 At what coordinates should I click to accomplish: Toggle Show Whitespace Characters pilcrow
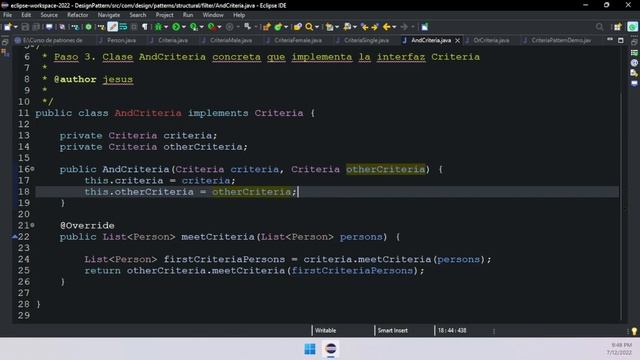click(144, 27)
